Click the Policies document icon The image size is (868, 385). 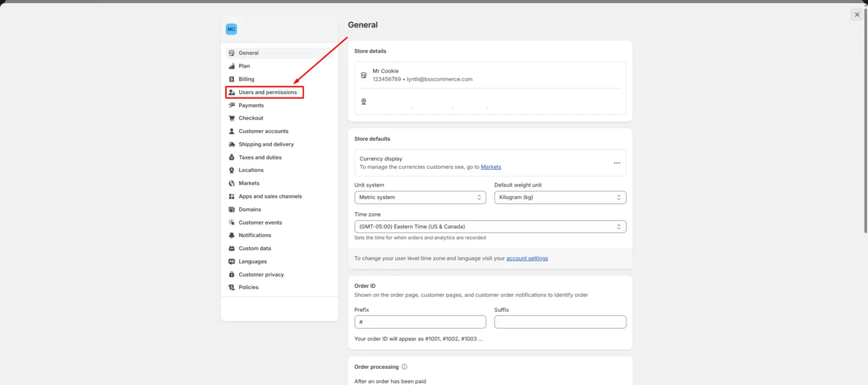tap(232, 287)
